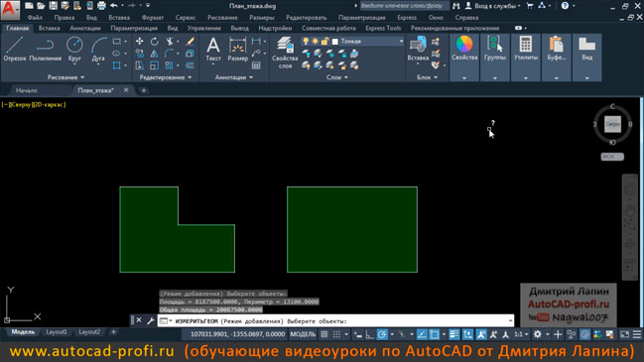The width and height of the screenshot is (644, 362).
Task: Open Свойства color wheel panel
Action: click(x=464, y=49)
